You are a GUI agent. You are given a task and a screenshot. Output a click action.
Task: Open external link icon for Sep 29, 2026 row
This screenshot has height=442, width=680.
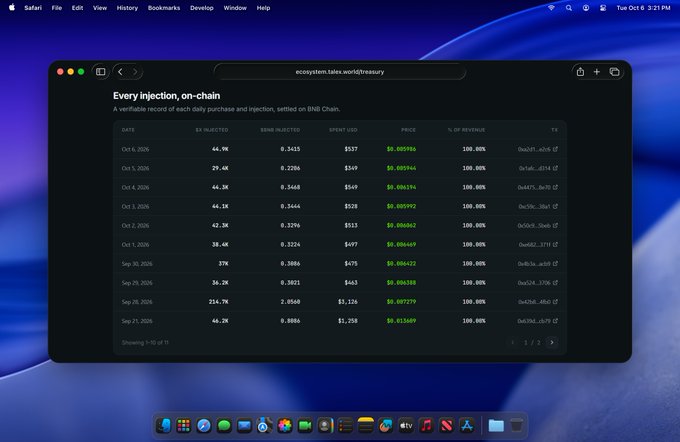(x=555, y=282)
